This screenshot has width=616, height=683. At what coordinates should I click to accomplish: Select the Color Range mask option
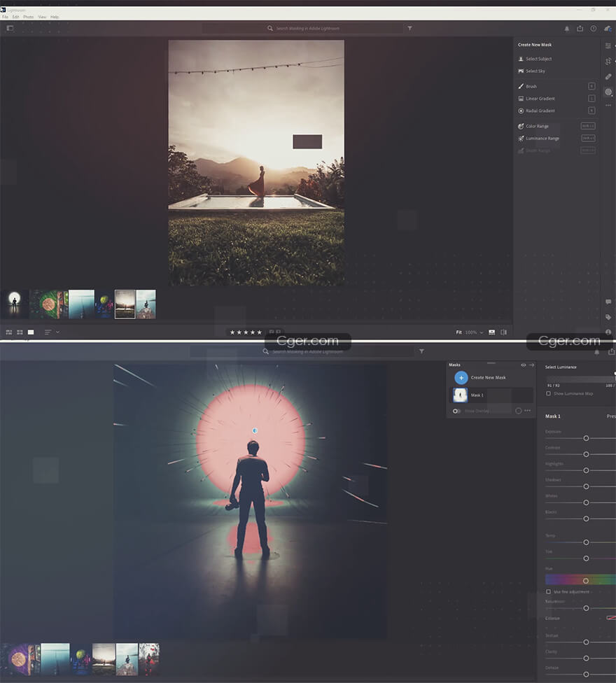pyautogui.click(x=533, y=127)
